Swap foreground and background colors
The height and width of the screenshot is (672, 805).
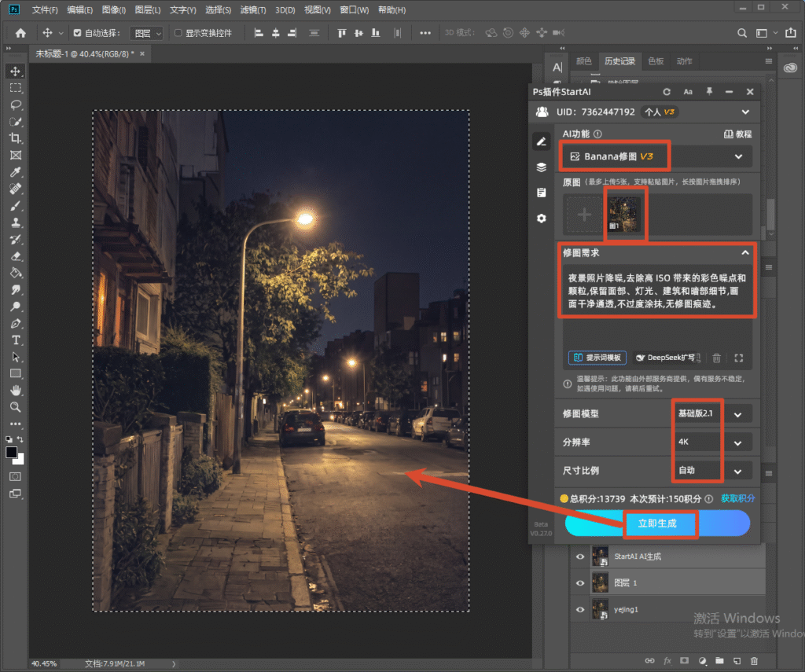coord(20,439)
